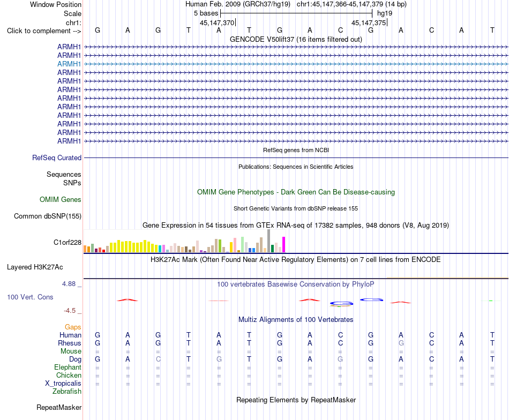Viewport: 509px width, 420px height.
Task: Open "Multiz Alignments of 100 Vertebrates" title
Action: pyautogui.click(x=296, y=320)
